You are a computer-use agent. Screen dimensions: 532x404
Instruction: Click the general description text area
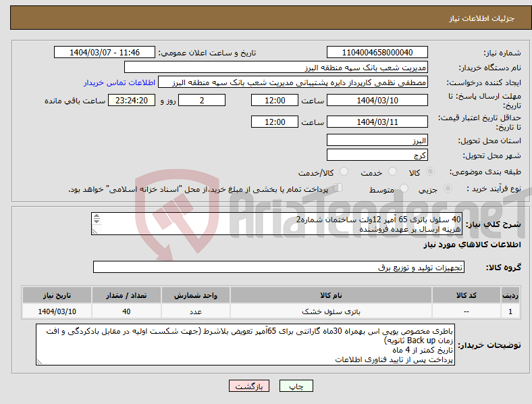277,224
